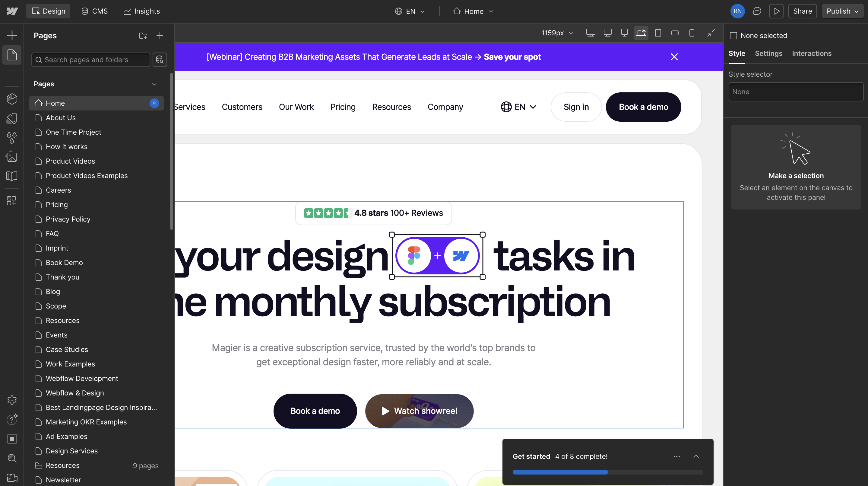Select the Figma plus Webflow logo image
The image size is (868, 486).
point(437,256)
